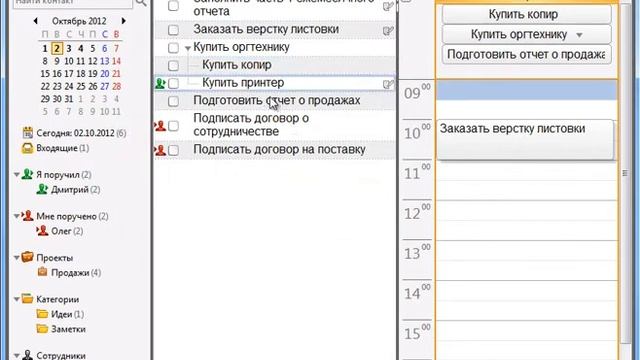Open the Inbox tray icon
The image size is (640, 360).
point(27,148)
